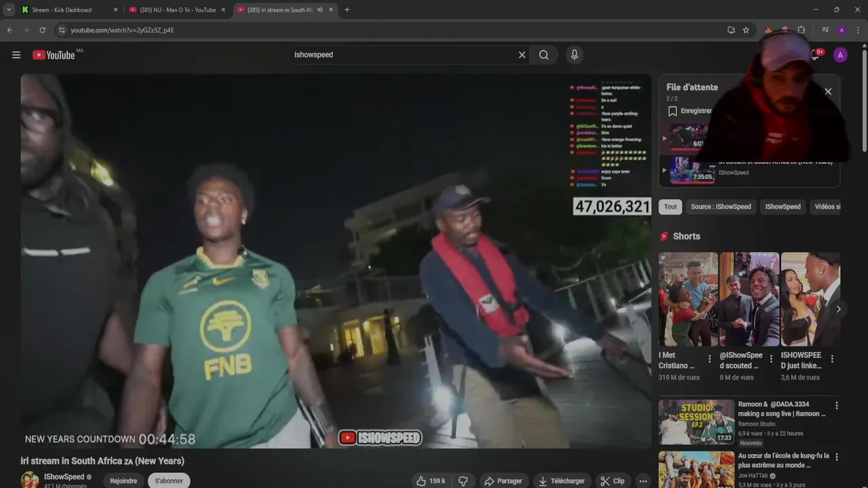Screen dimensions: 868x488
Task: Open the IShowSpeed channel name link
Action: tap(64, 476)
